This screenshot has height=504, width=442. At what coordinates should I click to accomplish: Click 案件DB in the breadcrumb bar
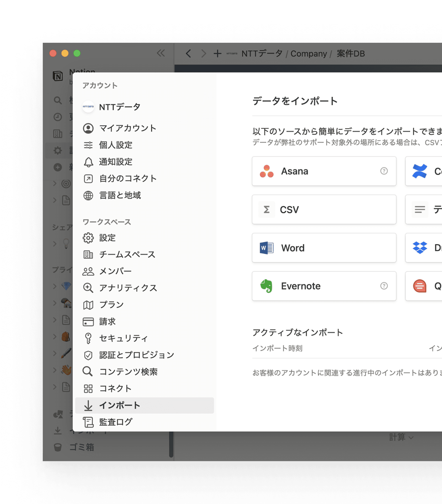coord(351,53)
